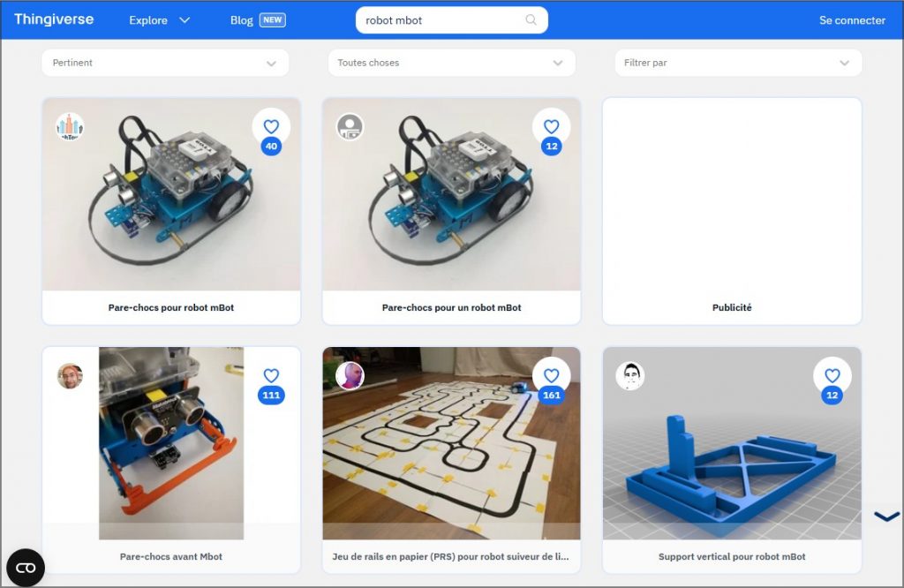Click the "Se connecter" link
Screen dimensions: 904x588
pos(851,19)
